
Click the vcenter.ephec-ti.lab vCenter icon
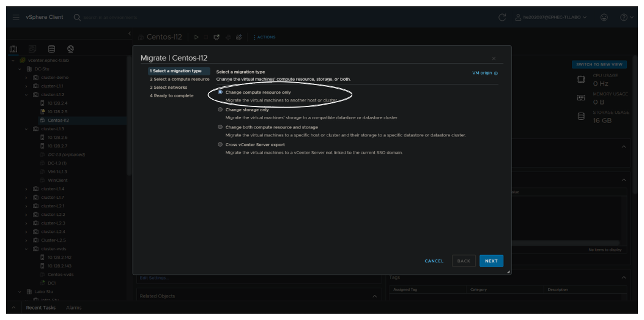tap(22, 61)
